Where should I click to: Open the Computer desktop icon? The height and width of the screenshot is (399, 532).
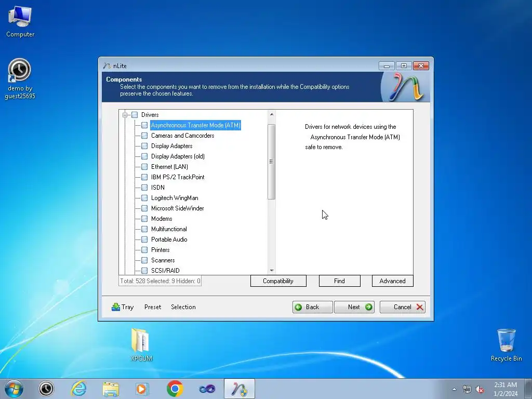(x=20, y=22)
